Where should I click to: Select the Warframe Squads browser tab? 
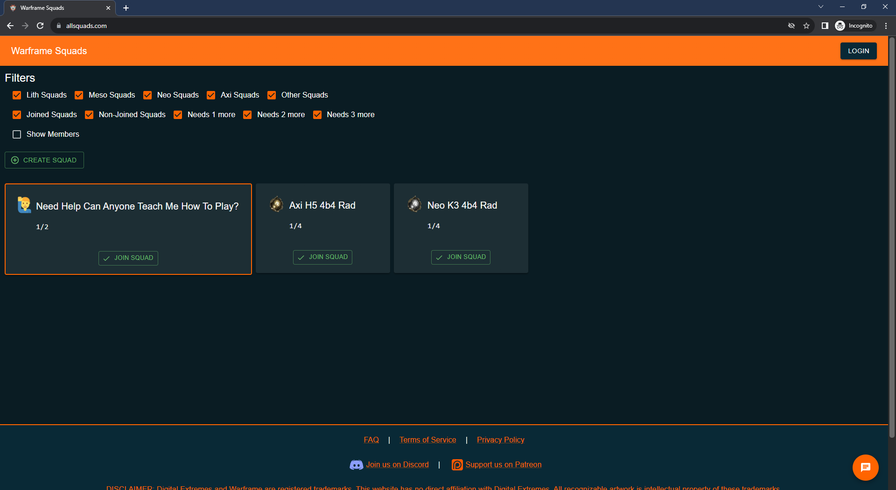coord(57,8)
